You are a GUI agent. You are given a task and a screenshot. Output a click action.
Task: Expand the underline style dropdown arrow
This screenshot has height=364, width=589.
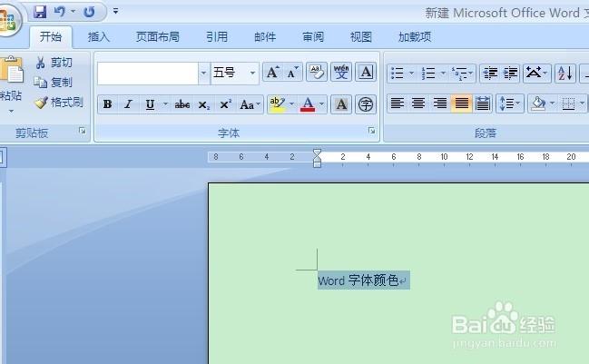(165, 104)
